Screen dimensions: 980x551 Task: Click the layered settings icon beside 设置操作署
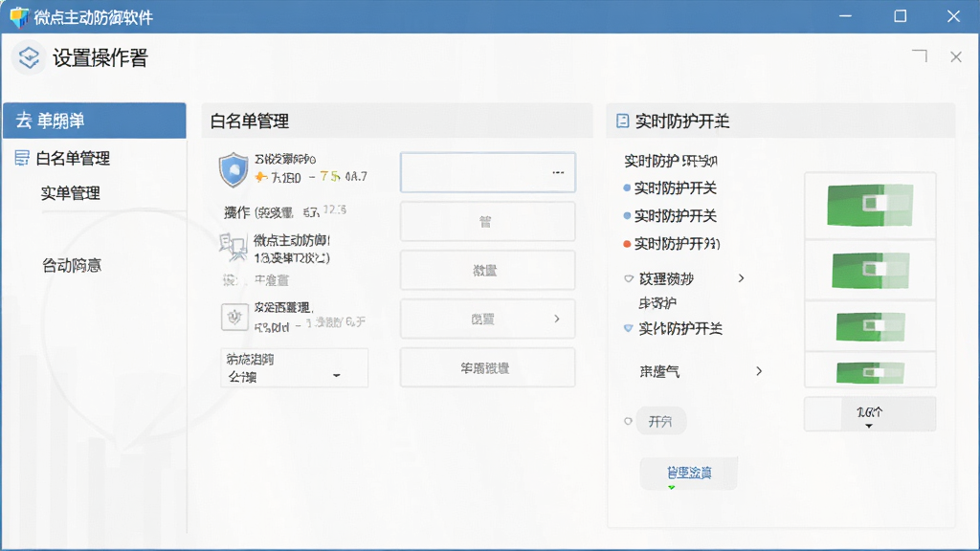(x=29, y=58)
